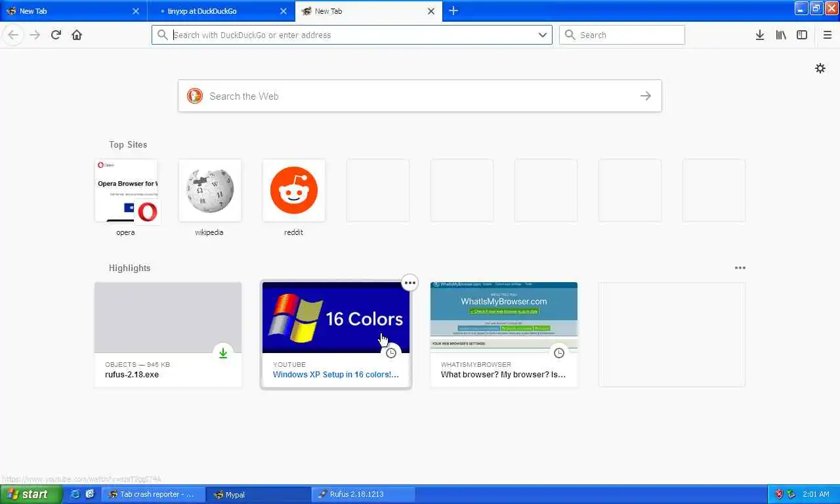Open the hamburger application menu
Screen dimensions: 840x504
828,35
